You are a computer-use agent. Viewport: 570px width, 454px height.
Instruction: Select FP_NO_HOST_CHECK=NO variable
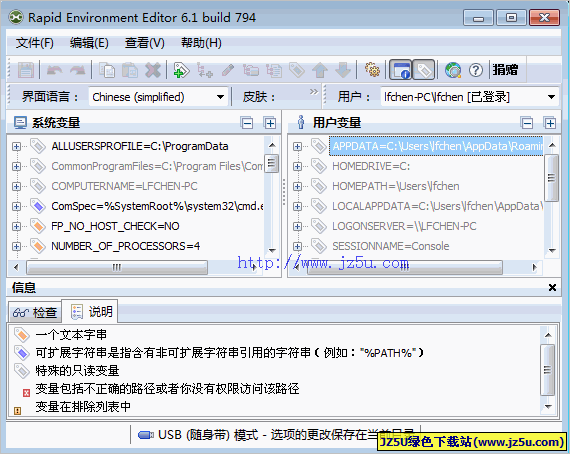[115, 226]
